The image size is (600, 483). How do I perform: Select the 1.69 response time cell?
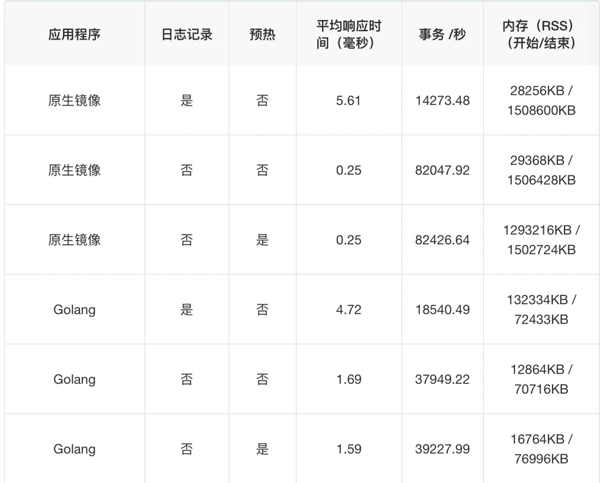[349, 379]
